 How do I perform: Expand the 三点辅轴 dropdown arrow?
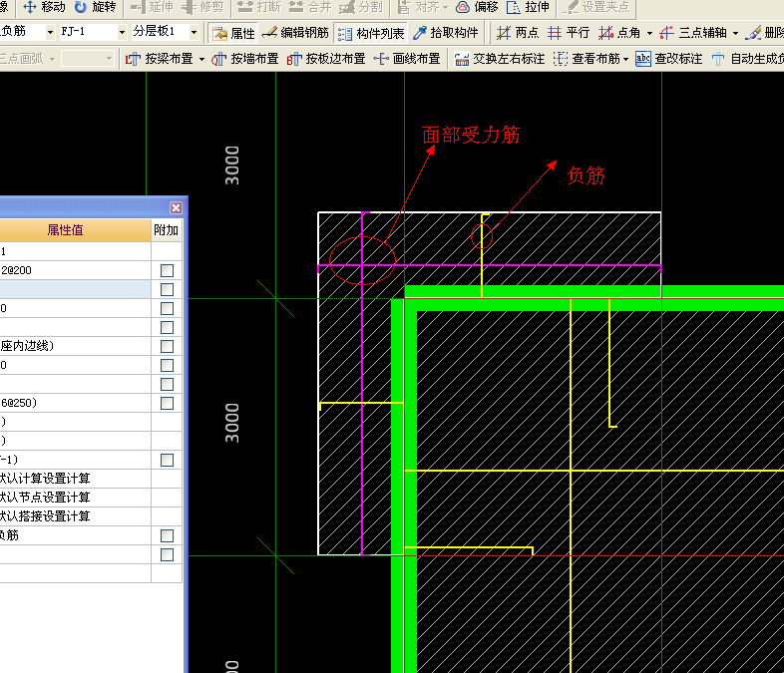coord(735,34)
